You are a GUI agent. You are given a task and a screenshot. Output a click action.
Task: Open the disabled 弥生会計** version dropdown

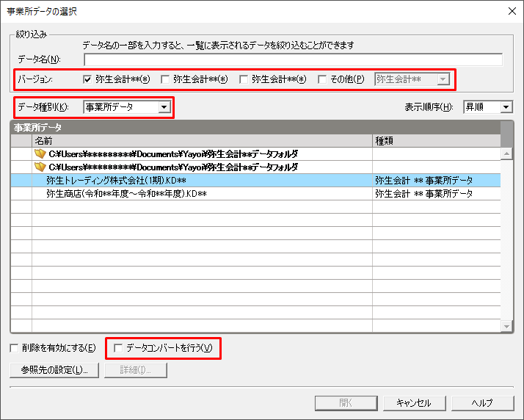(x=412, y=79)
